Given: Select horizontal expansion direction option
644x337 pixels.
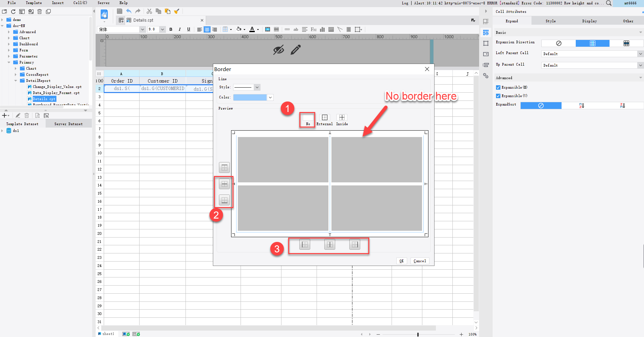Looking at the screenshot, I should (626, 43).
